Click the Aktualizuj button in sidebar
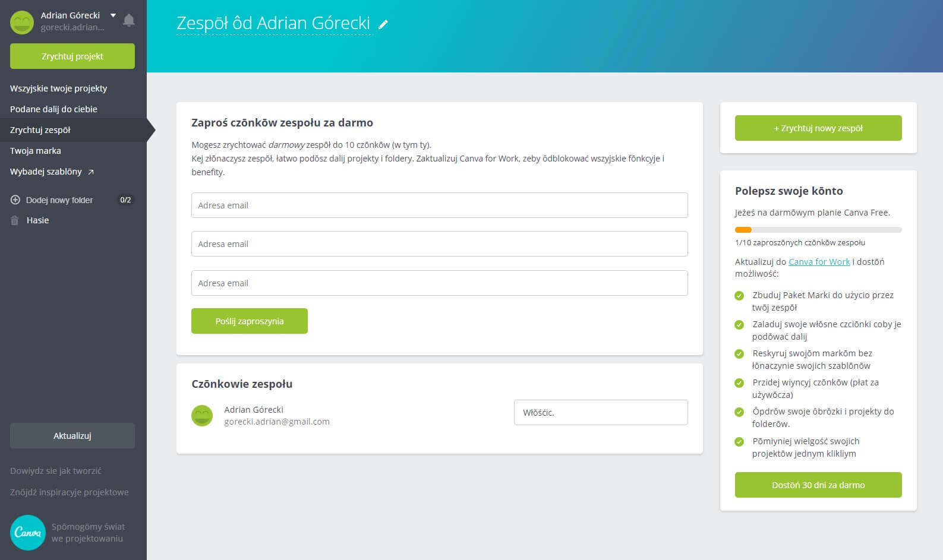943x560 pixels. pos(72,436)
